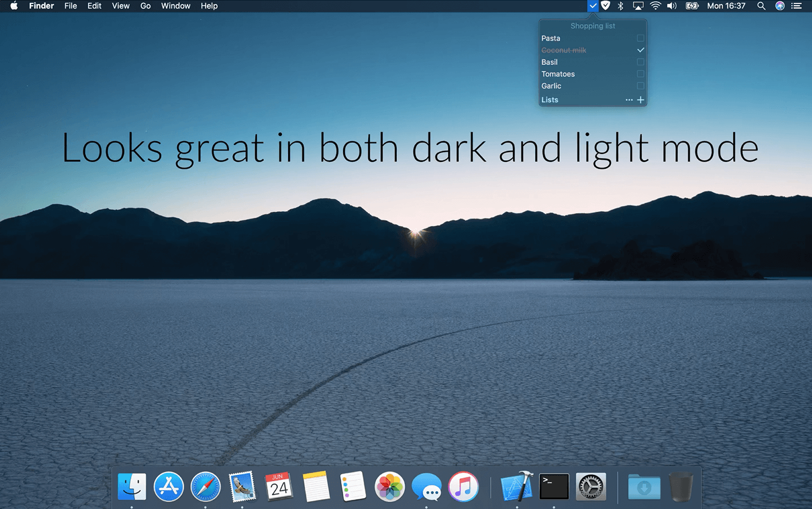Open Reminders app in the Dock
Image resolution: width=812 pixels, height=509 pixels.
(x=353, y=487)
